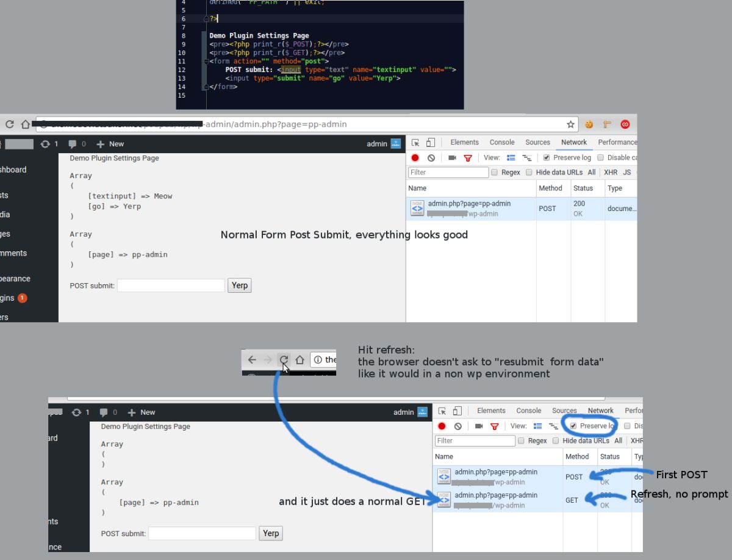This screenshot has width=732, height=560.
Task: Open Performance tab in upper DevTools
Action: click(x=617, y=142)
